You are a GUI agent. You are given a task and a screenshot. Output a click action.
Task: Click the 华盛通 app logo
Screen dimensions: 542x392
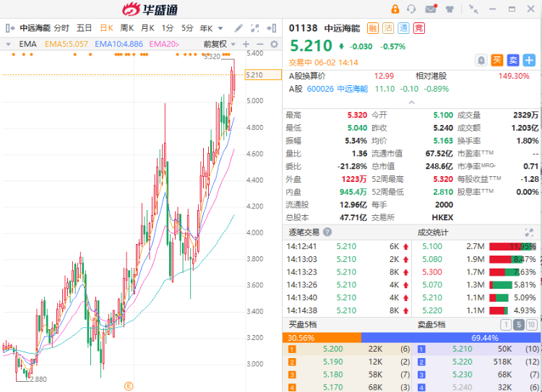[150, 9]
